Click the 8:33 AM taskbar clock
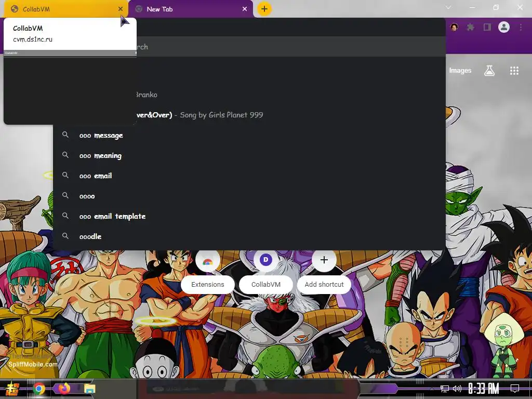Screen dimensions: 532x399 click(x=484, y=389)
